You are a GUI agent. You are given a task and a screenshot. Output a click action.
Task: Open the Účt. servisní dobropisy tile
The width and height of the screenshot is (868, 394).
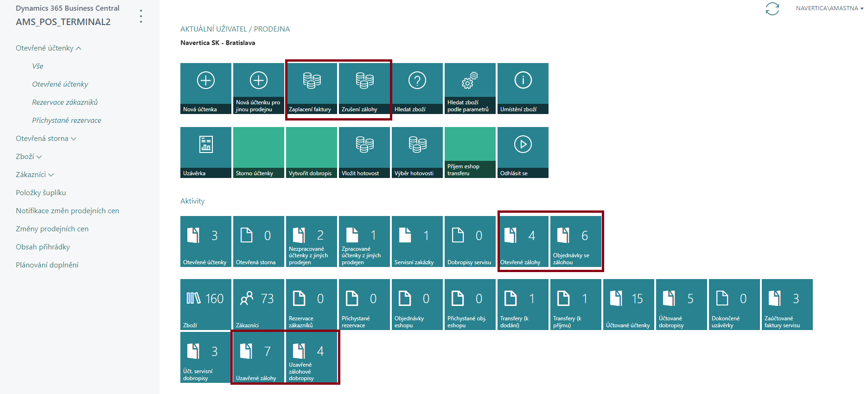[x=206, y=357]
